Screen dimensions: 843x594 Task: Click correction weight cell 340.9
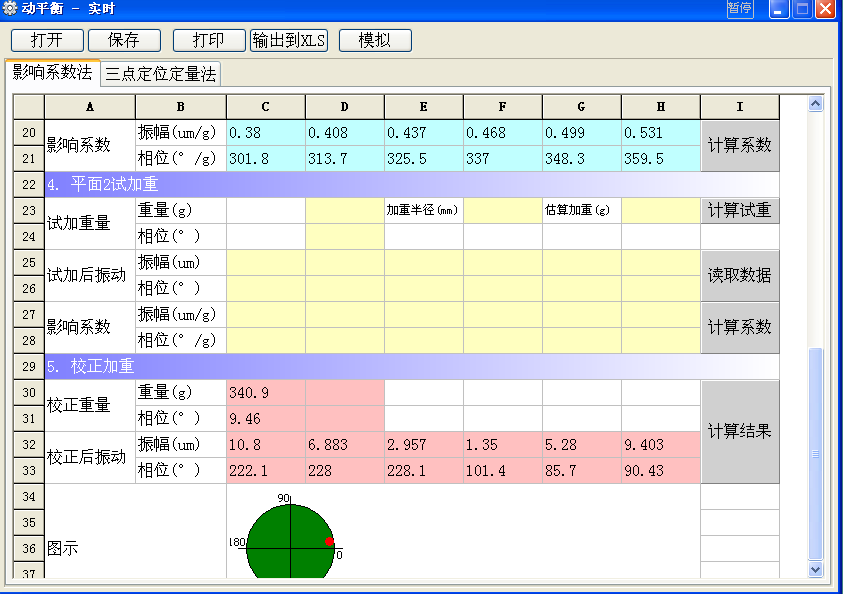266,393
